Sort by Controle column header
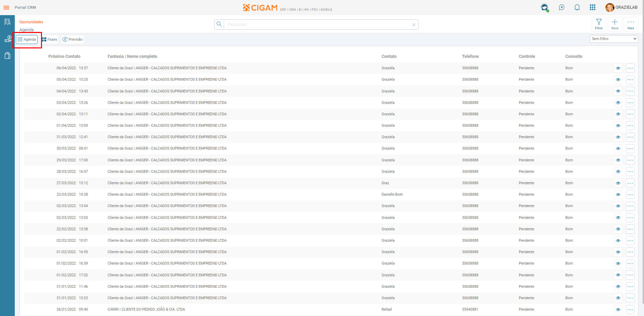 tap(527, 56)
